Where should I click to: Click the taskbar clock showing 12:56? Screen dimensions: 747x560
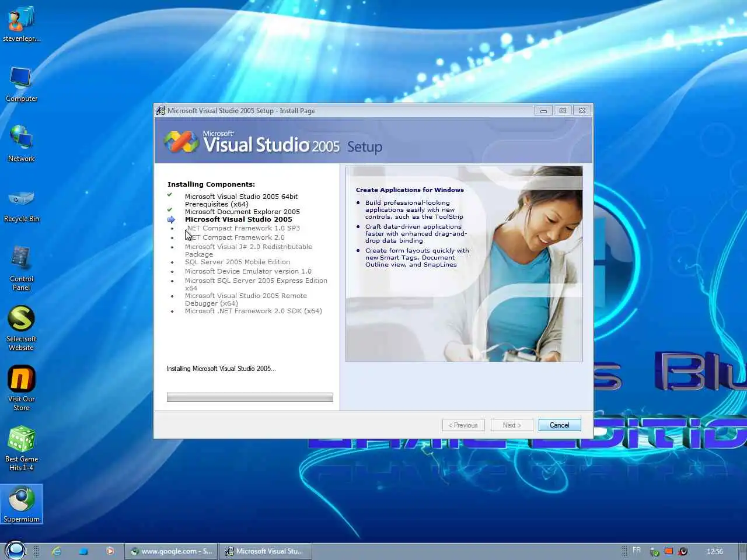(x=714, y=551)
